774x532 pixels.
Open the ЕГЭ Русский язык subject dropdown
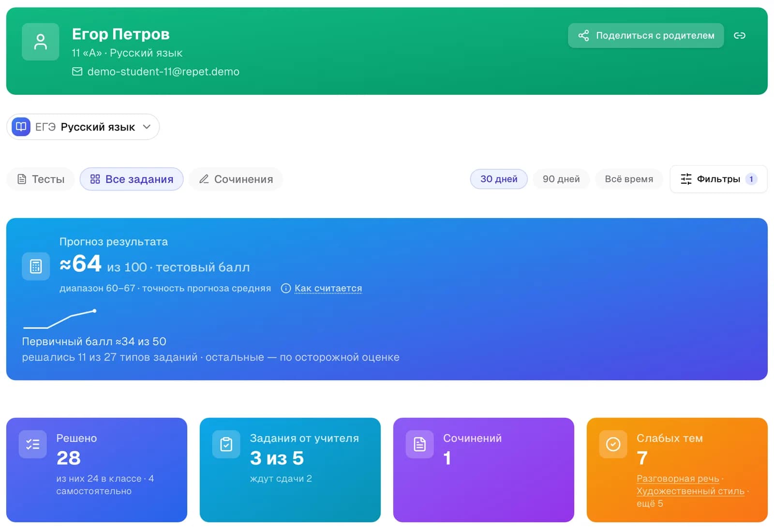pos(83,127)
